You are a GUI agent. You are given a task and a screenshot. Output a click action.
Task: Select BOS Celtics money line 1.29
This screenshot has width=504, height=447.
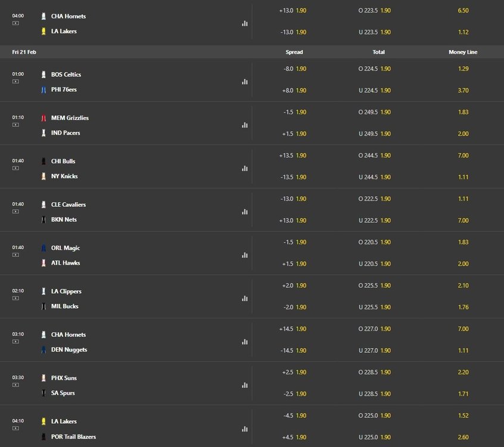(x=463, y=69)
